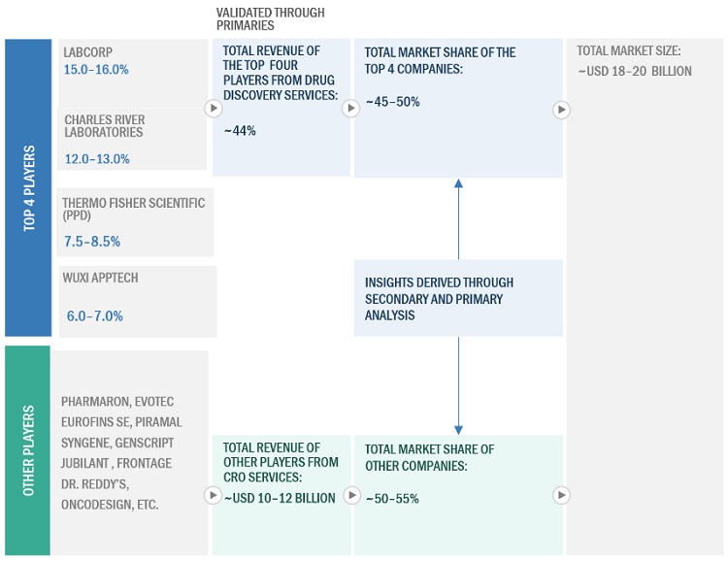Click the Pharmaron, Evotec players list
Screen dimensions: 728x561
coord(129,452)
